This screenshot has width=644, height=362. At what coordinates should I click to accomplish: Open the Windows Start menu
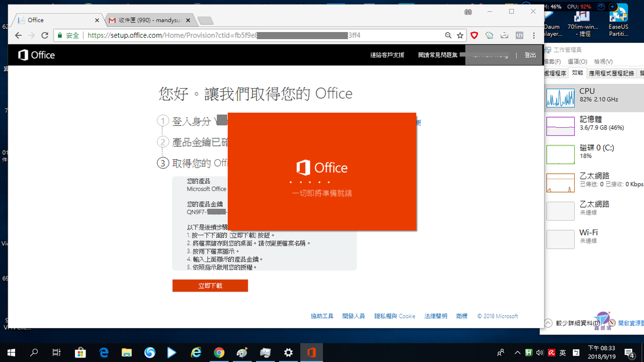point(11,353)
